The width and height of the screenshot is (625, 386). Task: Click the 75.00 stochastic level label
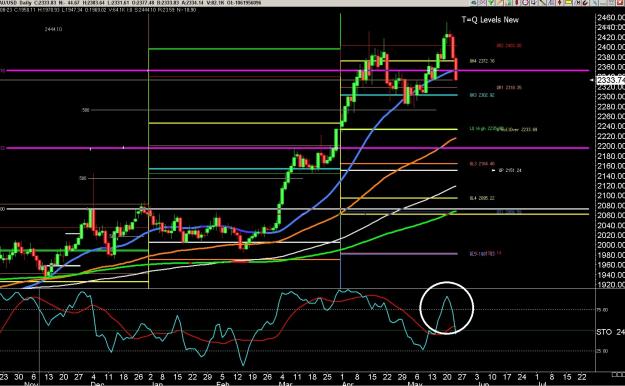[602, 309]
